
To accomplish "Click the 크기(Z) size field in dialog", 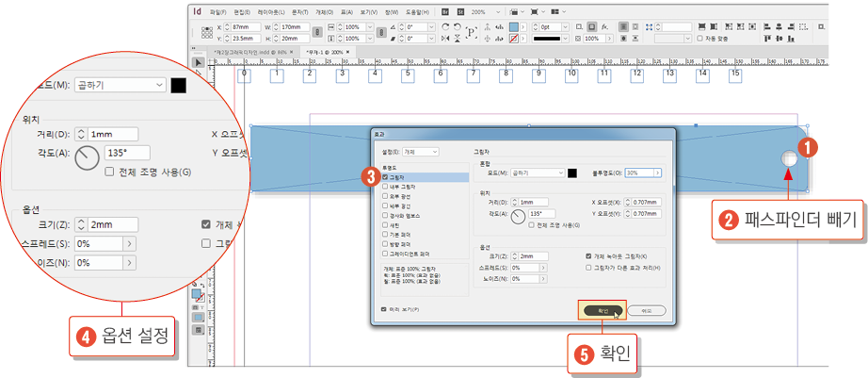I will (533, 256).
